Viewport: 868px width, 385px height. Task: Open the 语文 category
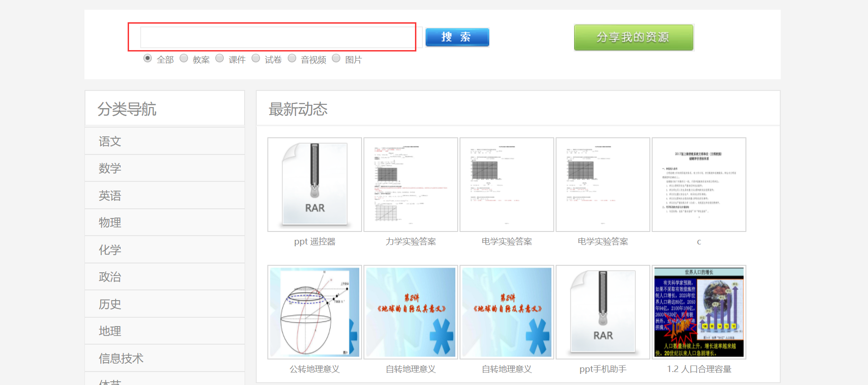point(110,141)
